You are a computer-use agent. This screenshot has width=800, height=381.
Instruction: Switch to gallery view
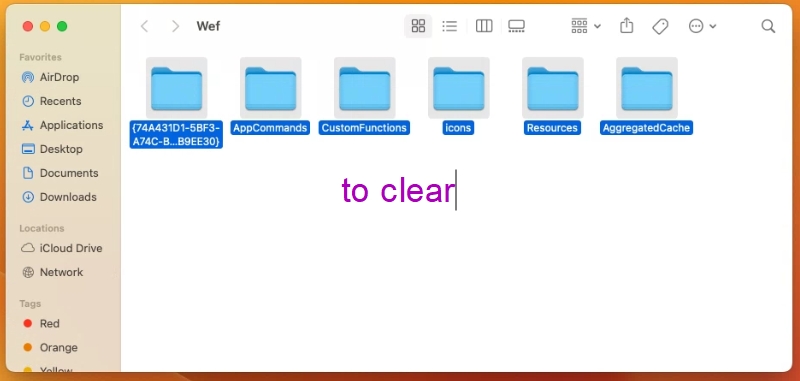coord(516,26)
